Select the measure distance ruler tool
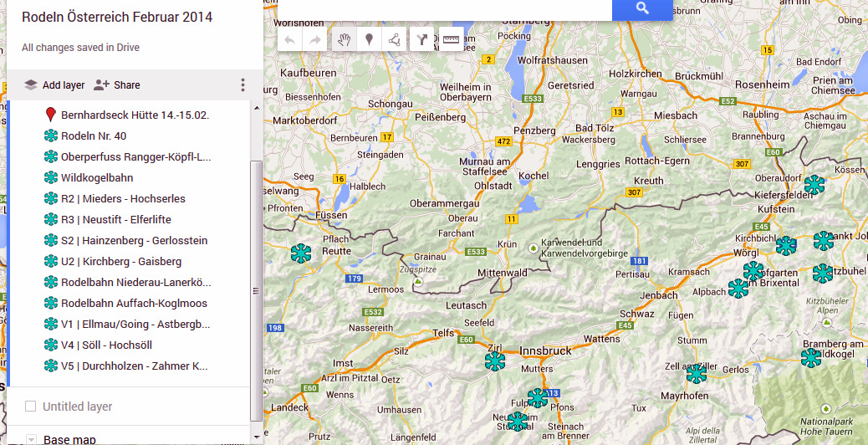This screenshot has height=445, width=868. [452, 39]
